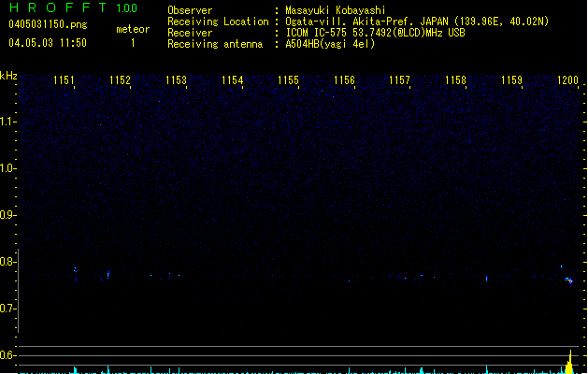Screen dimensions: 588x374
Task: Click the Receiving Location value text
Action: tap(417, 22)
